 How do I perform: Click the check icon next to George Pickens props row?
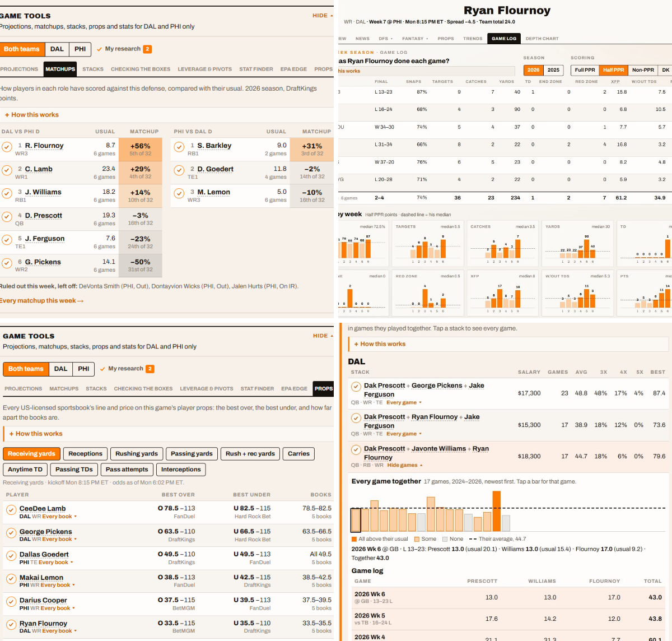[x=11, y=533]
